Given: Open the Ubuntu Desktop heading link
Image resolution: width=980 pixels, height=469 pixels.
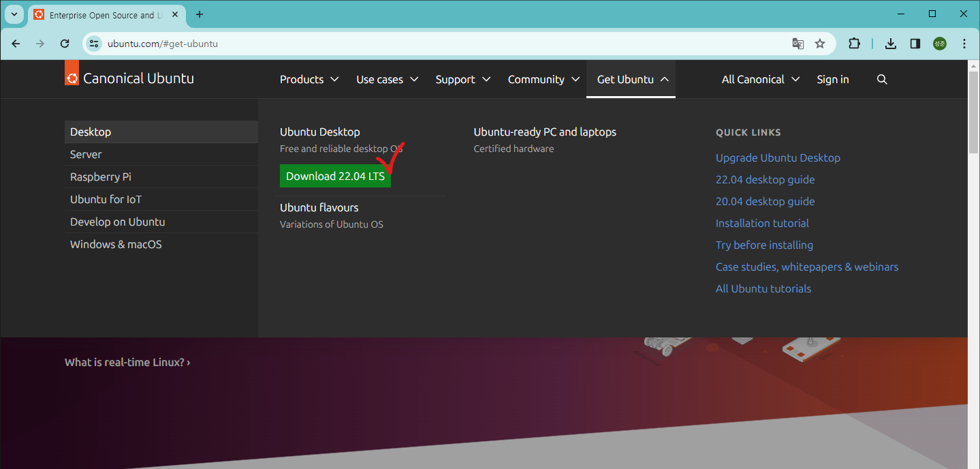Looking at the screenshot, I should (320, 132).
